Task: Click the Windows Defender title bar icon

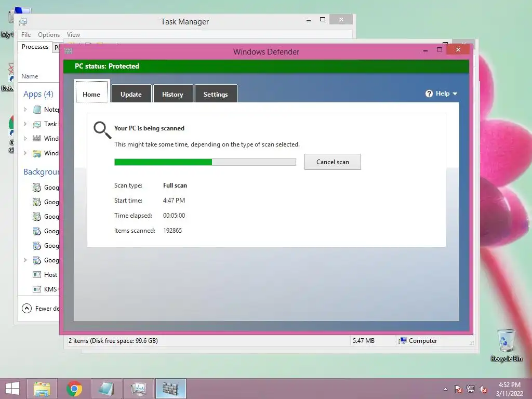Action: pyautogui.click(x=68, y=51)
